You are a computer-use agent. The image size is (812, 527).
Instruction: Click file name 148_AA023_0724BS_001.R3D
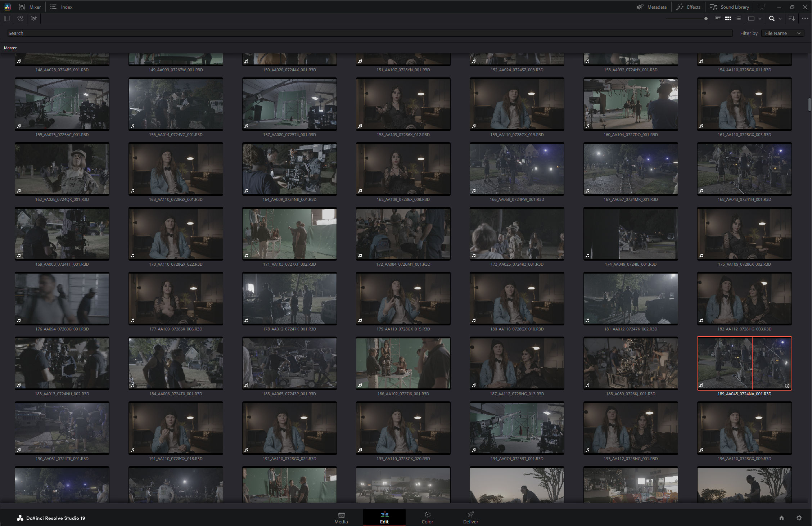point(62,70)
